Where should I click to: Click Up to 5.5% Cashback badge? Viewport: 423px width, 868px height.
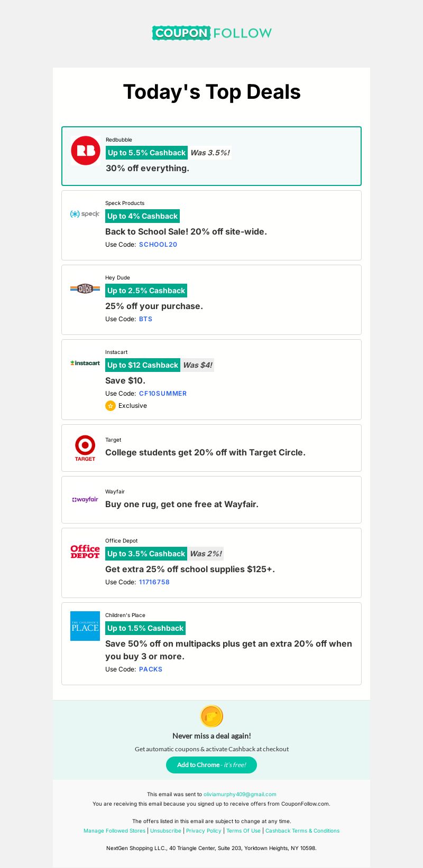pos(146,153)
